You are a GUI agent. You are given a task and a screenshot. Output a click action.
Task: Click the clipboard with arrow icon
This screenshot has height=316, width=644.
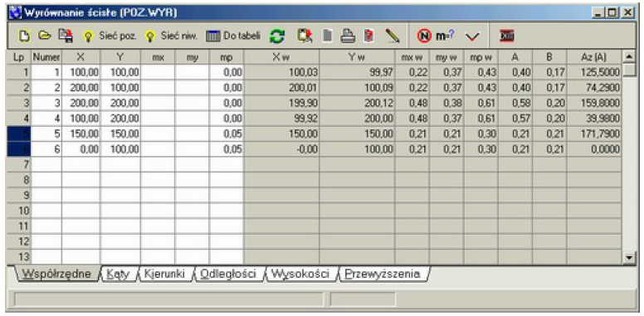pyautogui.click(x=305, y=36)
